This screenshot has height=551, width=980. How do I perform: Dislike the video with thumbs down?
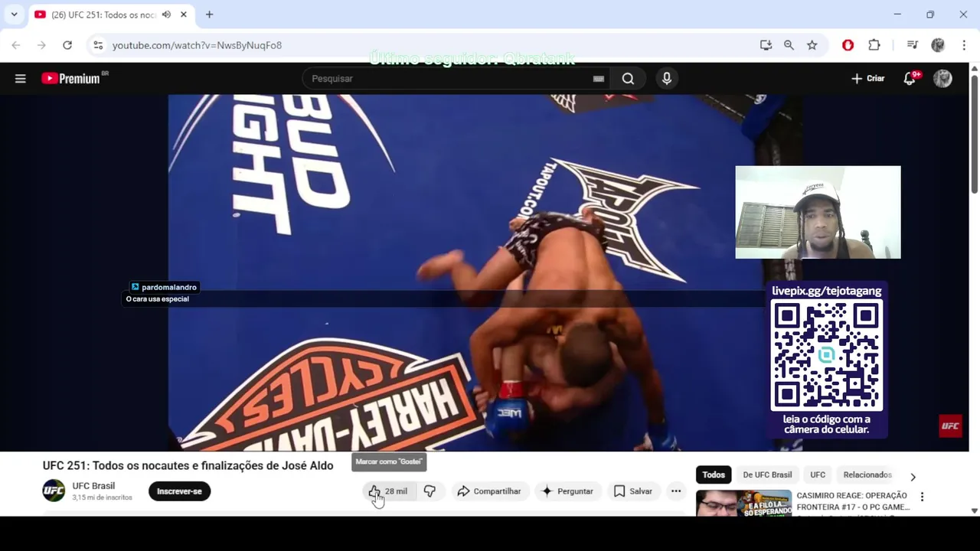(x=430, y=491)
